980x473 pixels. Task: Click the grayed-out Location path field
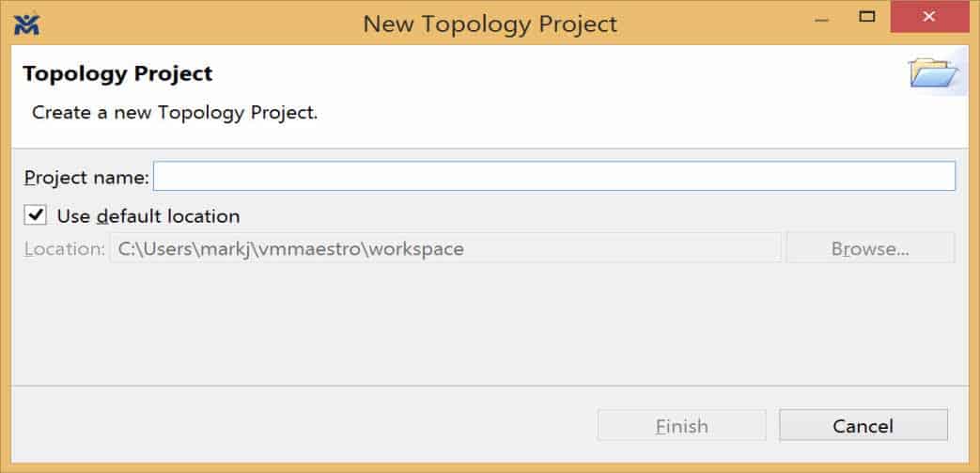(445, 248)
